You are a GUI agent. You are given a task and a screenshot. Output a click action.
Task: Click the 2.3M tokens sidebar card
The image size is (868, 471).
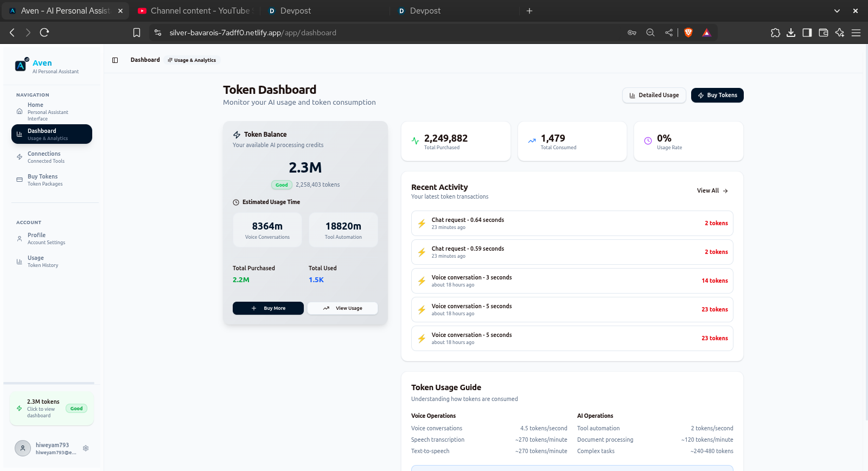click(x=52, y=409)
